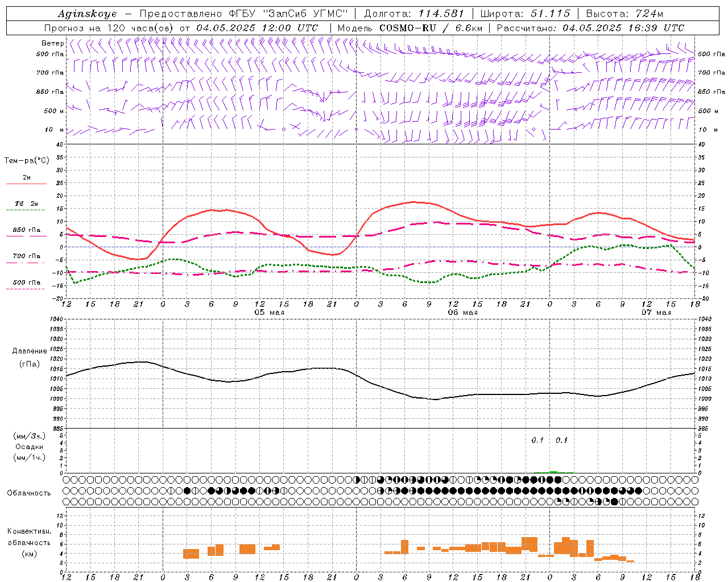Click the Прогноз на 120 часа(ов) text
Screen dimensions: 728x582
click(x=110, y=28)
